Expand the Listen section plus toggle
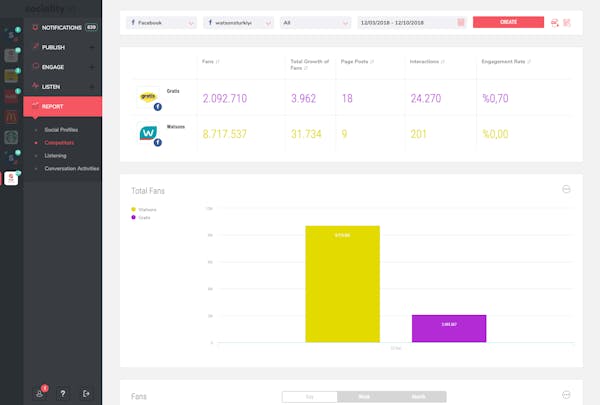The image size is (600, 405). point(92,87)
